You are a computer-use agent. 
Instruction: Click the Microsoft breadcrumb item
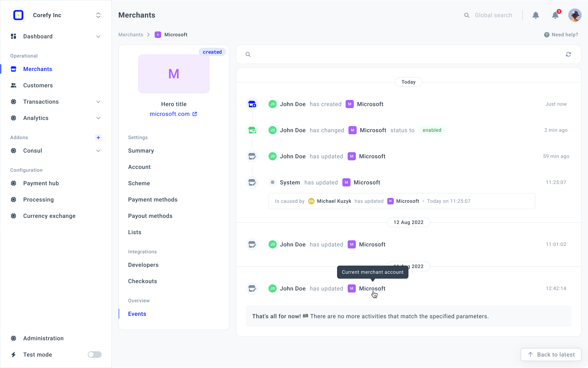click(171, 35)
